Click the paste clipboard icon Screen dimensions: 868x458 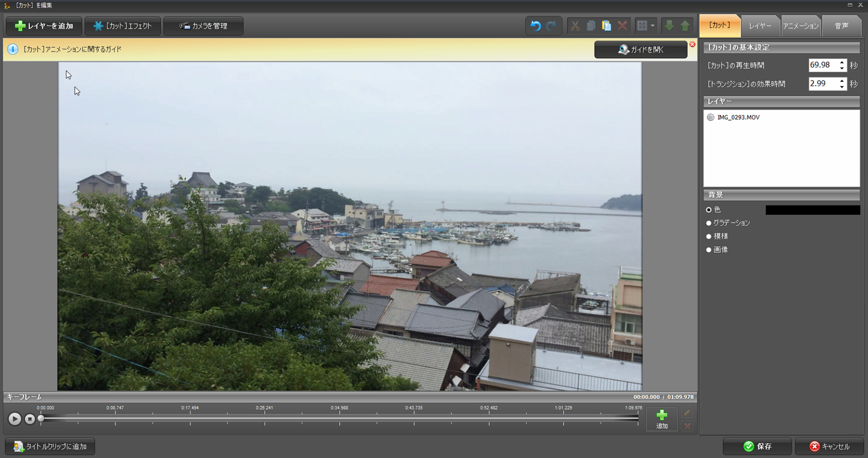[606, 26]
